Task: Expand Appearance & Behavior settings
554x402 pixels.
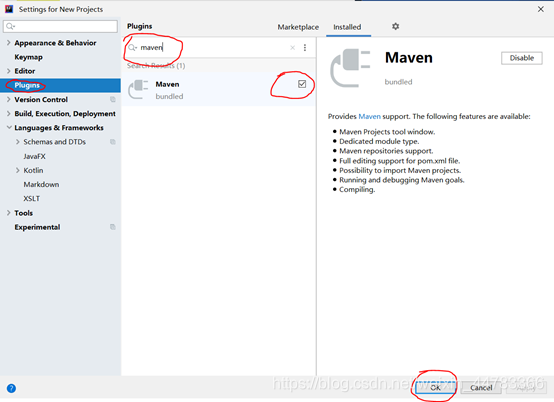Action: pos(8,43)
